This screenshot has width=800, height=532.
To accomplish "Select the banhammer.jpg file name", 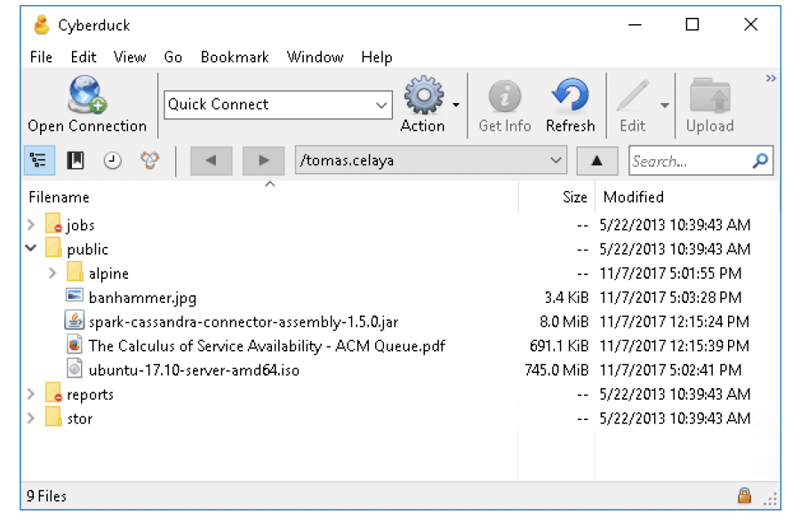I will click(142, 298).
